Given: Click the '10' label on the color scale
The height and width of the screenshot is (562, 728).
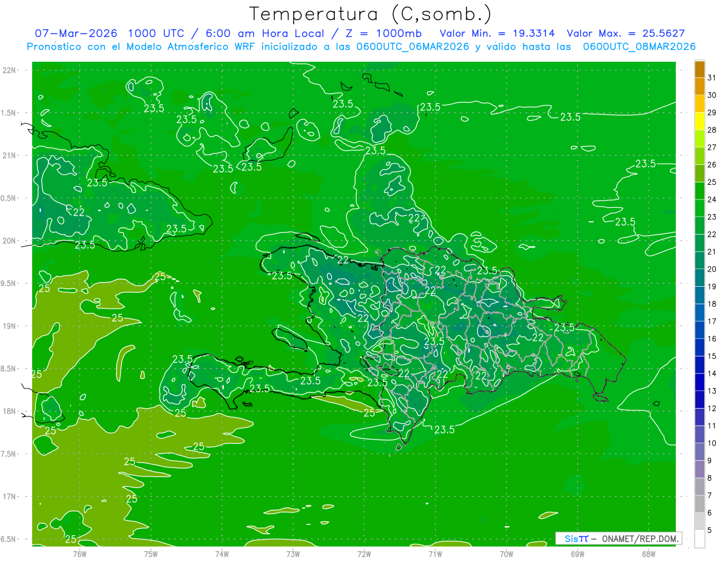Looking at the screenshot, I should coord(712,443).
